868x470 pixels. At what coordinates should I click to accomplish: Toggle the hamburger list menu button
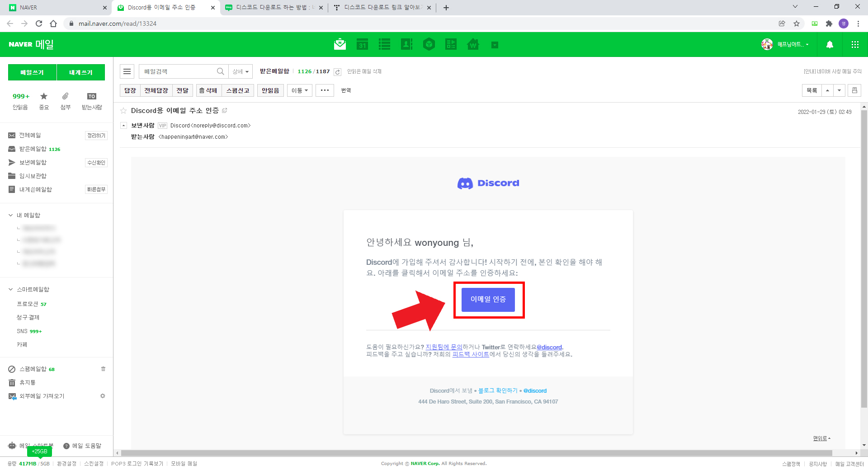click(127, 71)
